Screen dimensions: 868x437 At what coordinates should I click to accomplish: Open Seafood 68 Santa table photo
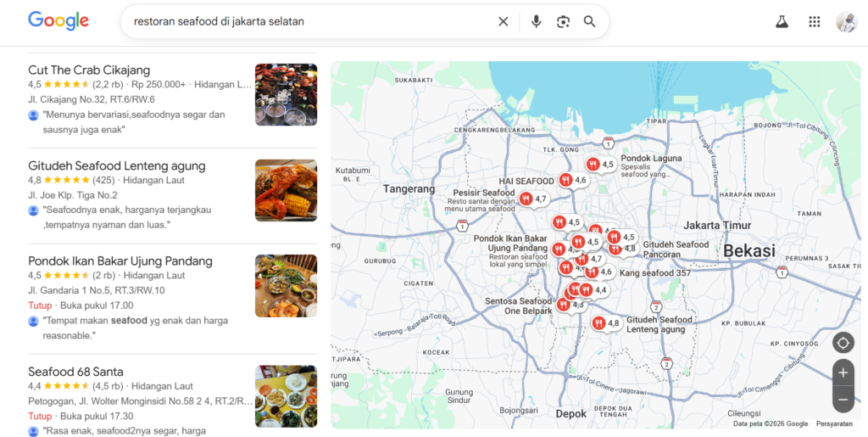287,396
